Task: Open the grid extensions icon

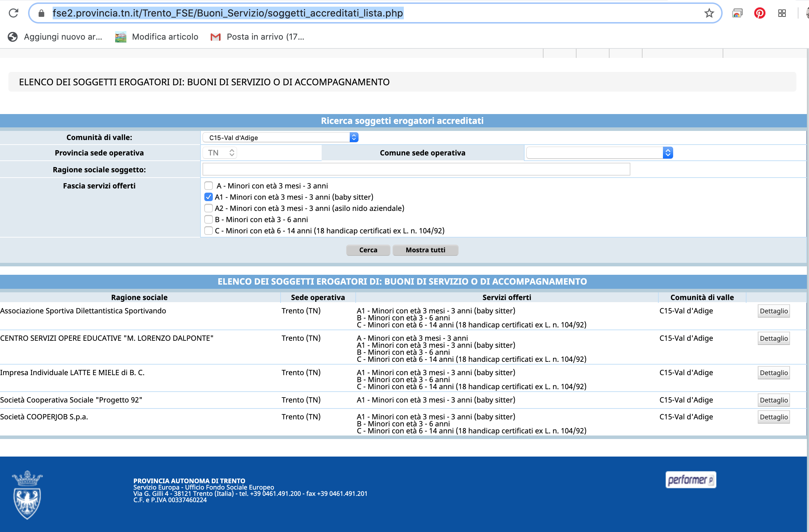Action: click(x=782, y=13)
